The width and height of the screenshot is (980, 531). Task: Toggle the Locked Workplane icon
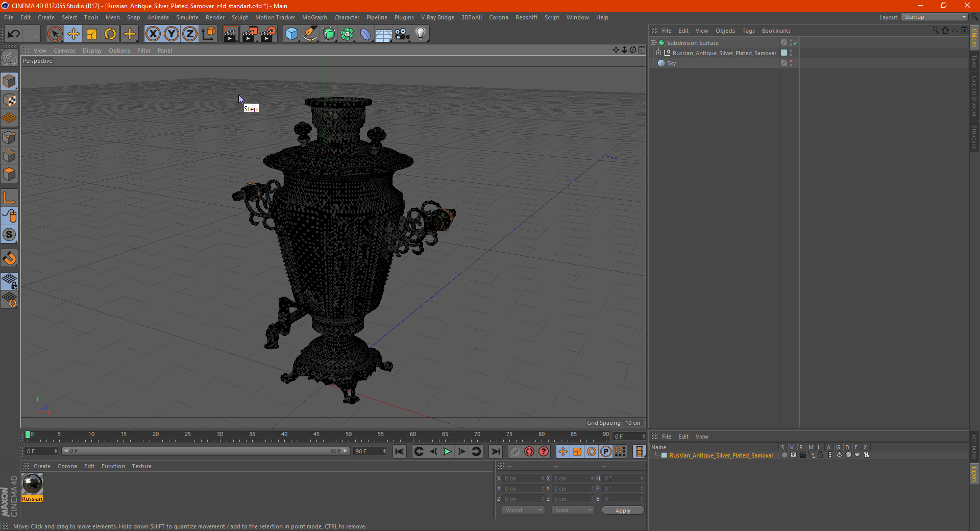9,281
